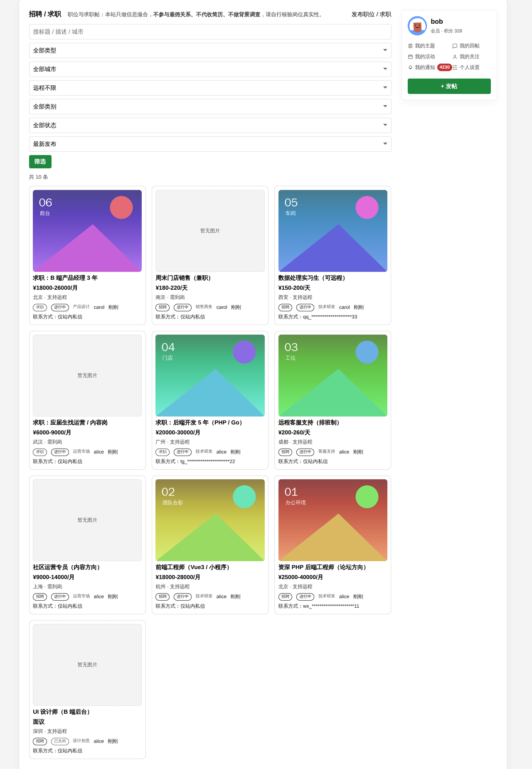This screenshot has width=532, height=769.
Task: Click the bob username link
Action: click(437, 22)
